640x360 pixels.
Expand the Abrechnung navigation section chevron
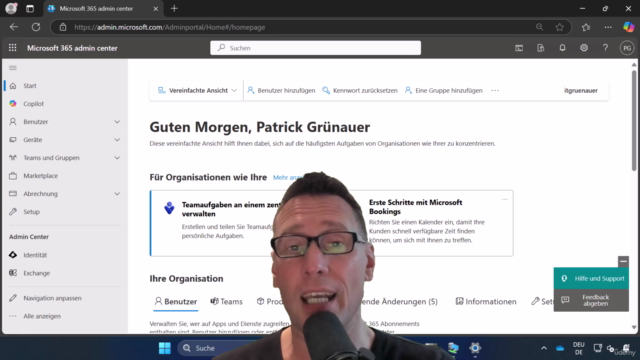click(x=117, y=194)
